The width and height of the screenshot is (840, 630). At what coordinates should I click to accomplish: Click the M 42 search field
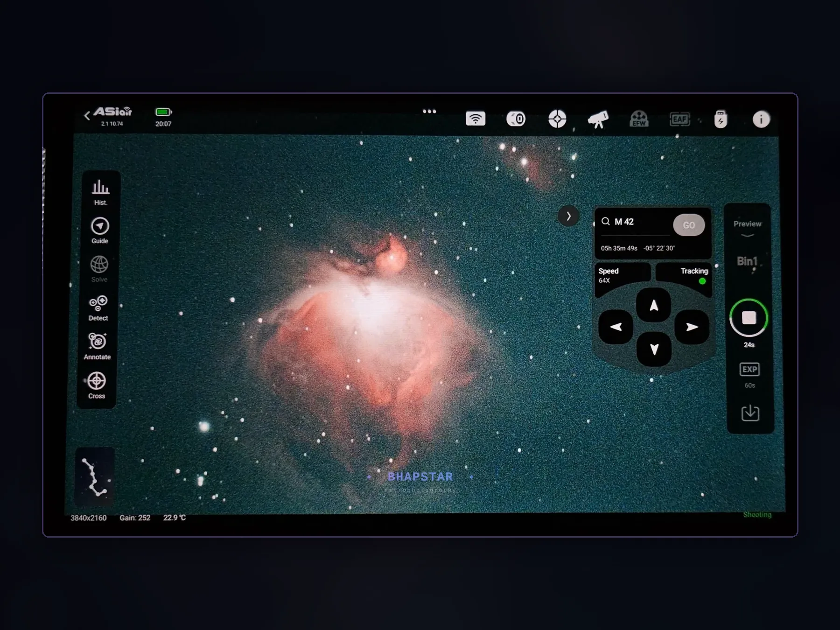(636, 222)
